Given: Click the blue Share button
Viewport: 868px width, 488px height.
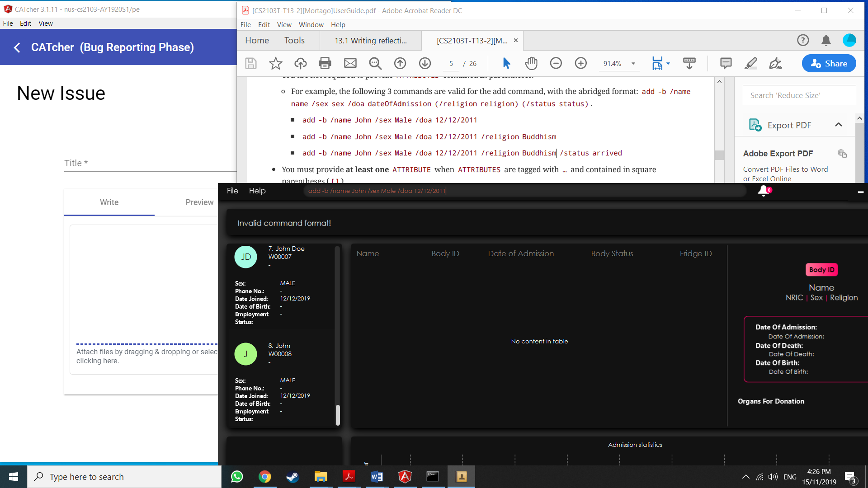Looking at the screenshot, I should pyautogui.click(x=829, y=63).
